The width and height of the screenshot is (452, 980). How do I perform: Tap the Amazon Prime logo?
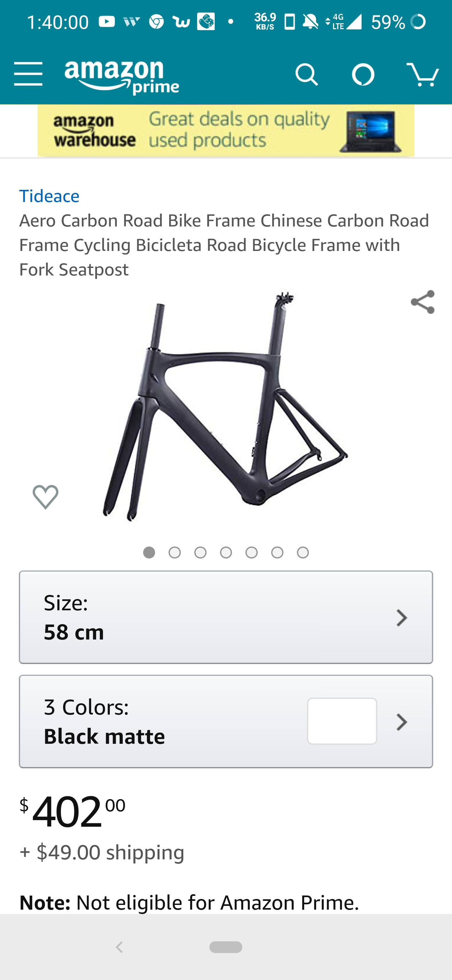(122, 77)
